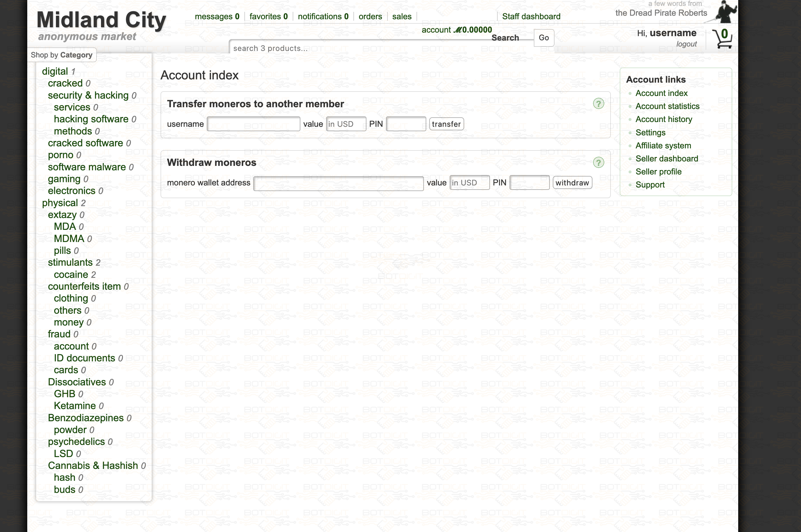
Task: Open help for Withdraw moneros section
Action: click(598, 163)
